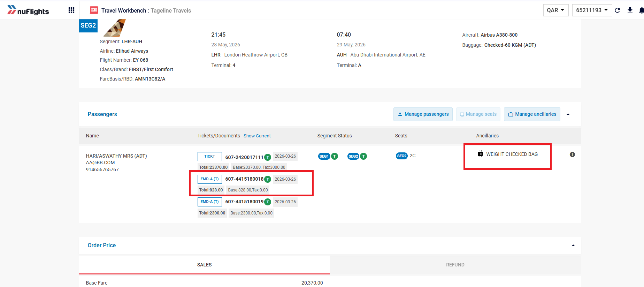The width and height of the screenshot is (644, 287).
Task: Switch to the SALES tab
Action: [205, 265]
